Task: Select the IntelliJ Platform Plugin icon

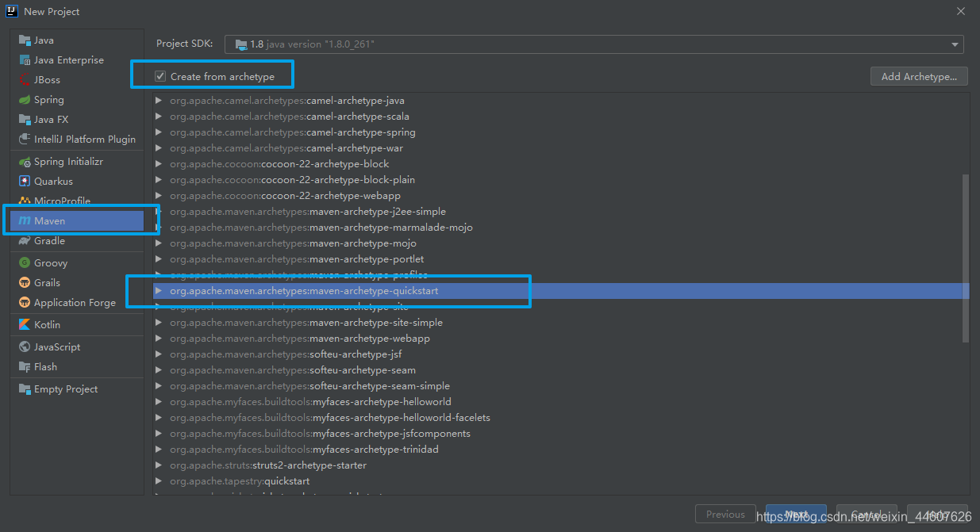Action: [x=25, y=140]
